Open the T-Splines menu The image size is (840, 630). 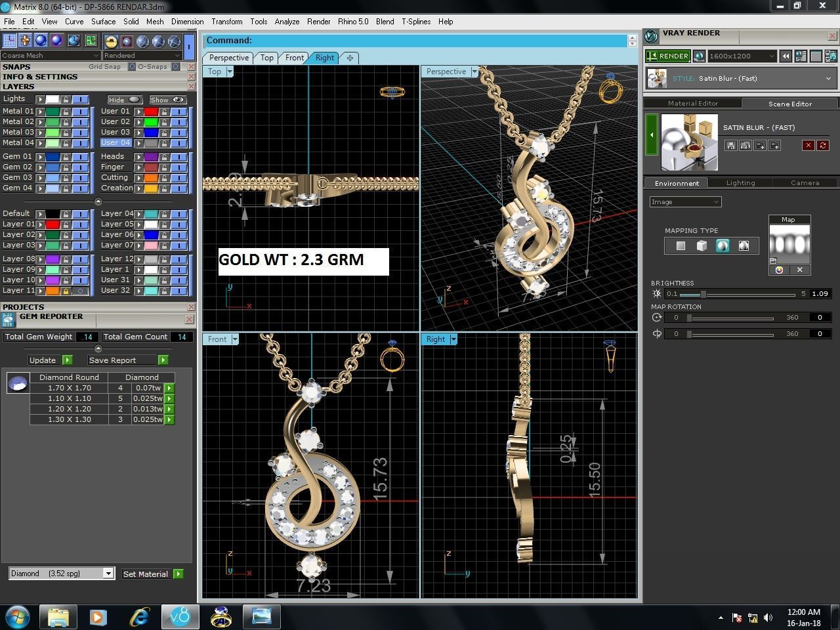(416, 22)
